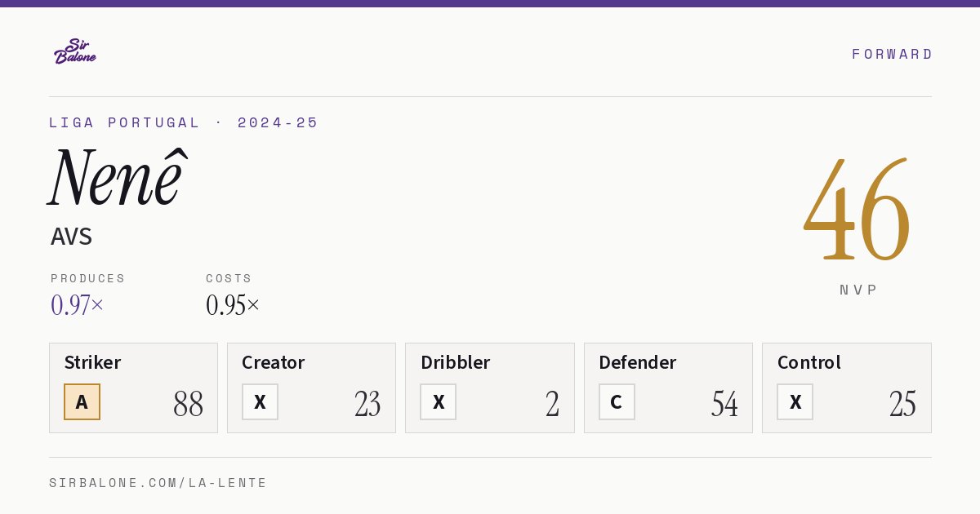This screenshot has width=980, height=514.
Task: Click the Sir Balone logo
Action: pyautogui.click(x=75, y=51)
